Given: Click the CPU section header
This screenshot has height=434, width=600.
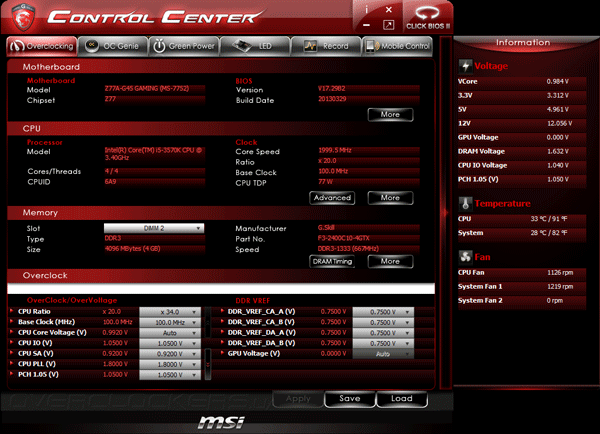Looking at the screenshot, I should coord(221,128).
